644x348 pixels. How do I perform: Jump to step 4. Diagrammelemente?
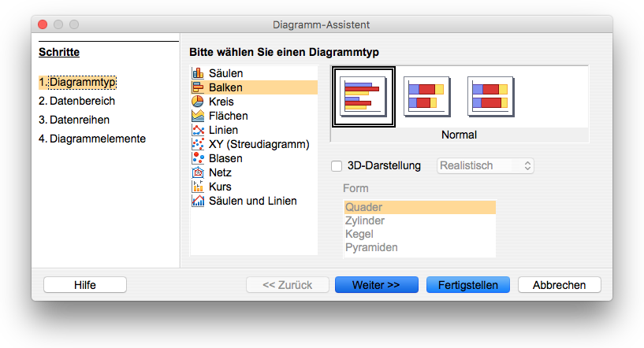click(92, 139)
